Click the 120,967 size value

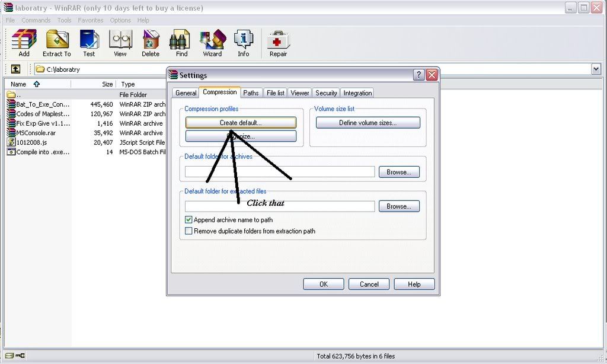(x=101, y=114)
